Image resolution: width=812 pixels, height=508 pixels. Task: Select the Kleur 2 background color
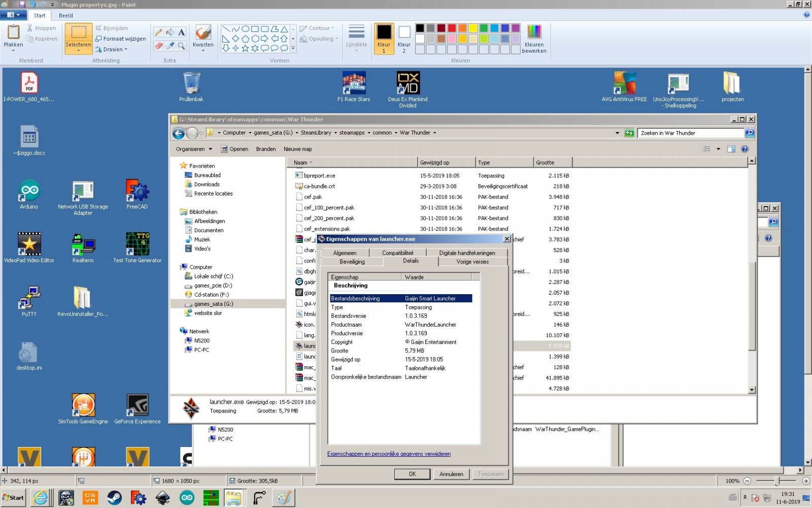(404, 39)
